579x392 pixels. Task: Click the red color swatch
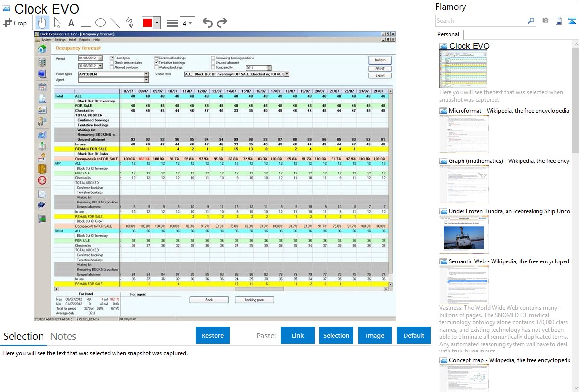147,23
